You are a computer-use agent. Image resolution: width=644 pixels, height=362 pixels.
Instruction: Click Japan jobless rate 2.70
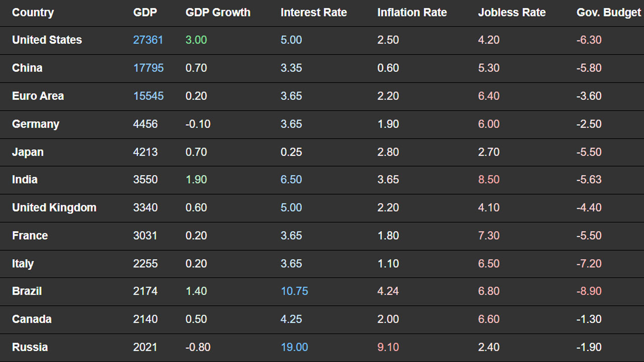(x=489, y=152)
